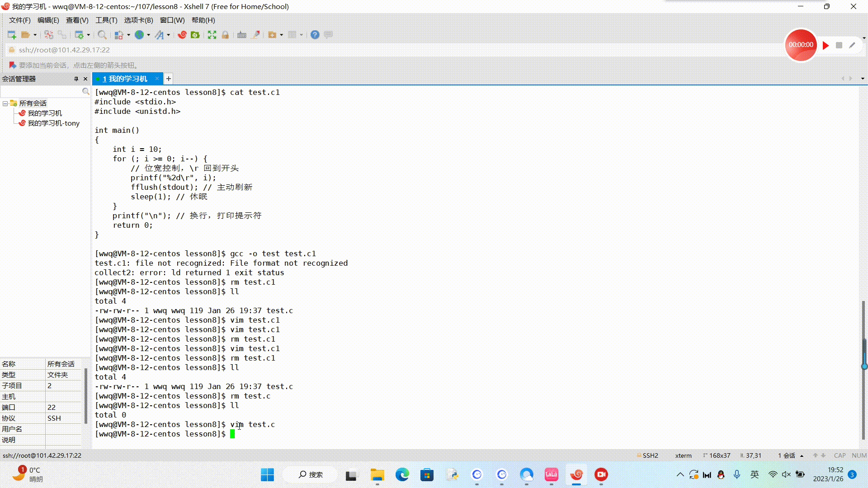Start recording with the play button
Screen dimensions: 868x488
coord(826,45)
